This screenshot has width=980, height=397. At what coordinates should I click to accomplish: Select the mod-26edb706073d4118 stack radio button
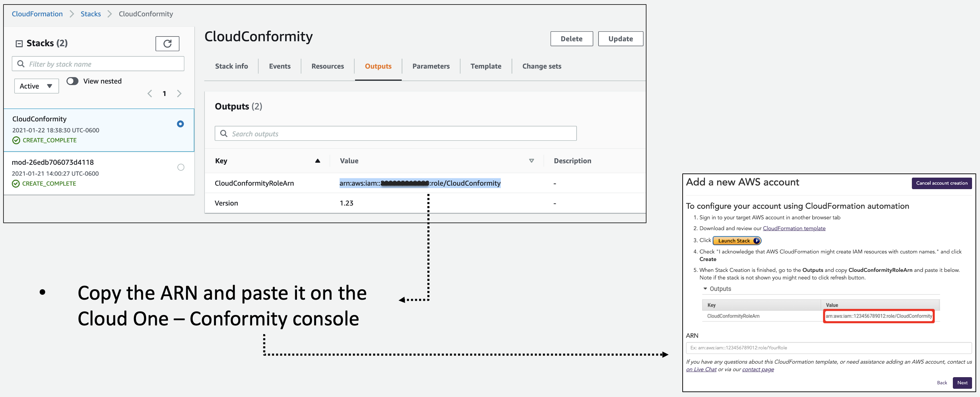(x=181, y=167)
